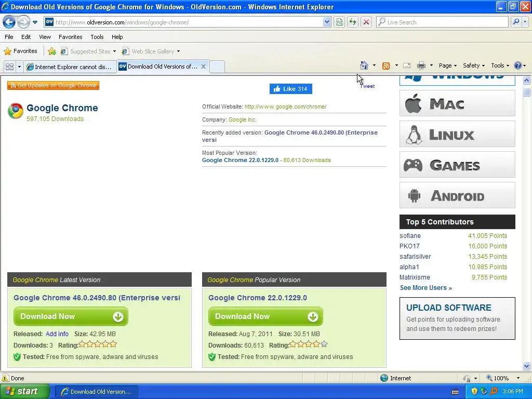Open the Tools command bar menu
Viewport: 532px width, 399px height.
pyautogui.click(x=500, y=65)
